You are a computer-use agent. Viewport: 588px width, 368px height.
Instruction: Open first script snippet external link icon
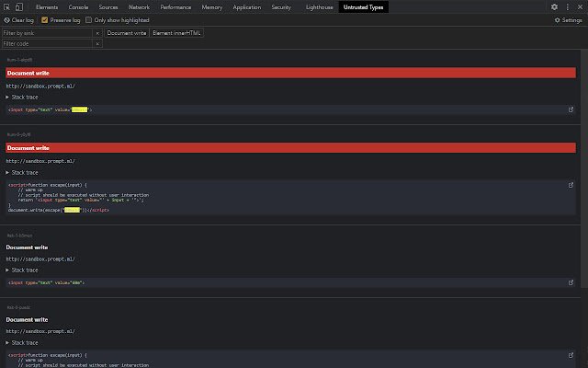click(x=571, y=185)
